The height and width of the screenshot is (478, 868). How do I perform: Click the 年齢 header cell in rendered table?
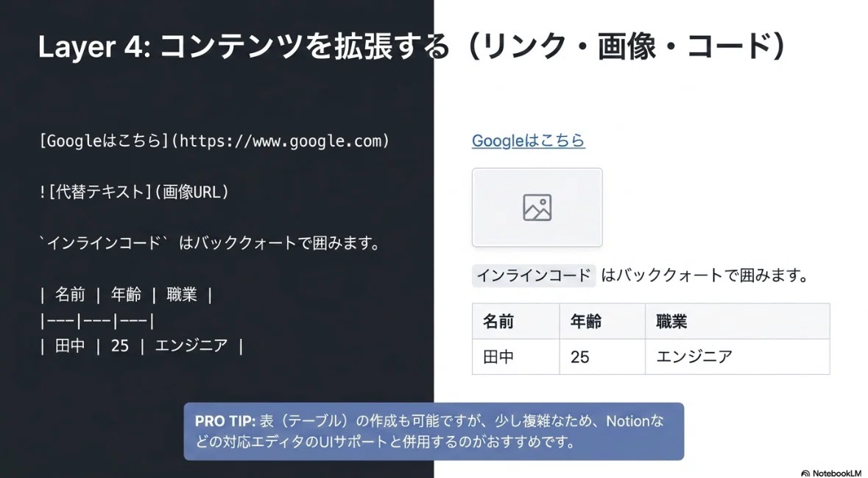tap(602, 321)
